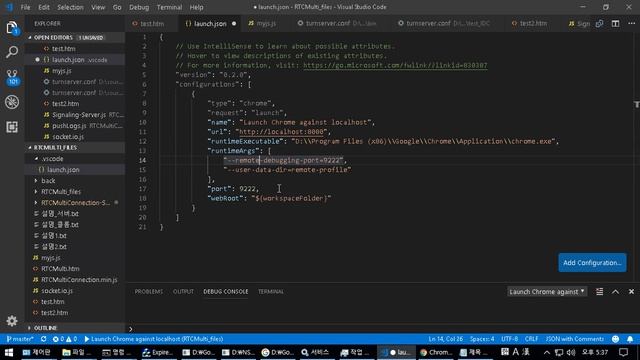Synchronize changes in the status bar

(x=43, y=339)
